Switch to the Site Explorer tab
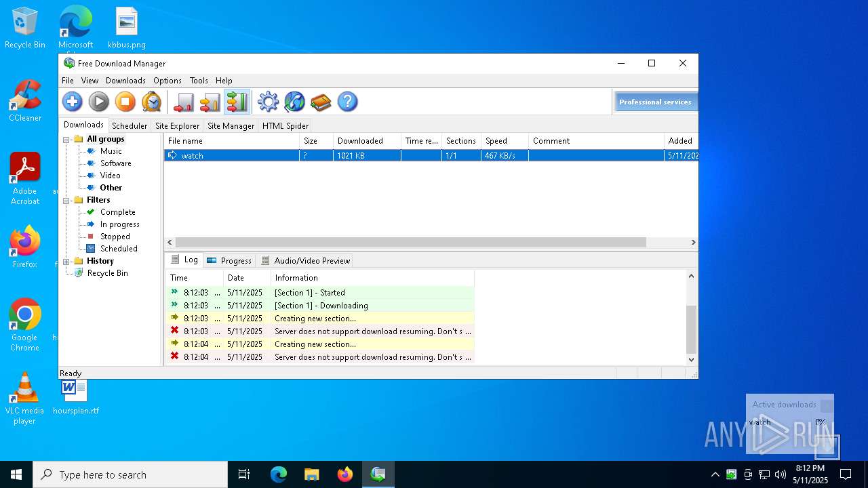868x488 pixels. 177,125
